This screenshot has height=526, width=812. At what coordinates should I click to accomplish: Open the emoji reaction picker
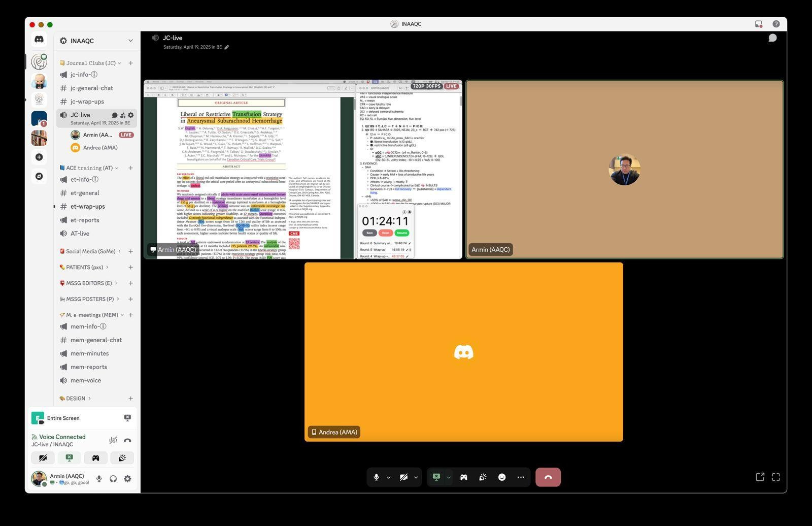[x=502, y=477]
